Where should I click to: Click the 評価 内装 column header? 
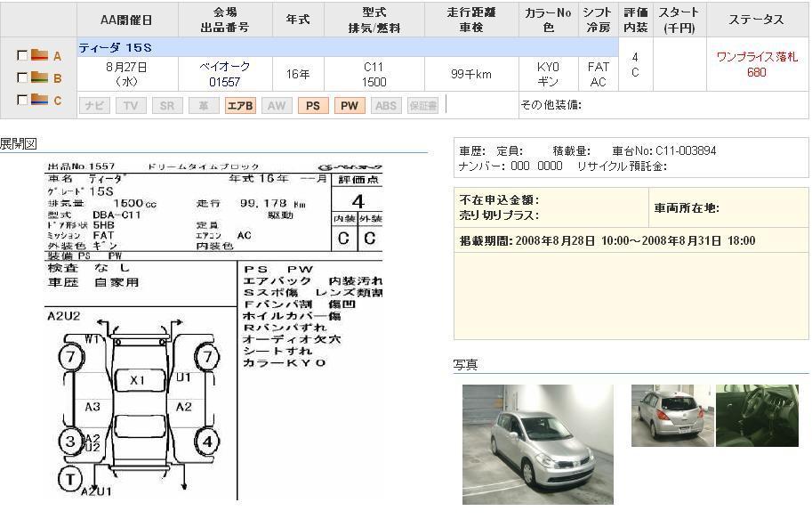tap(635, 20)
